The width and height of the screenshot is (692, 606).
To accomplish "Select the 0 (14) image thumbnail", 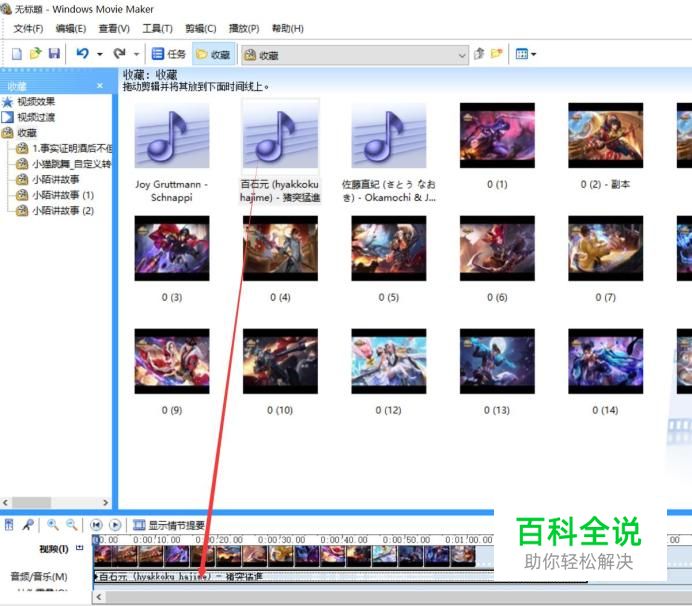I will click(606, 361).
